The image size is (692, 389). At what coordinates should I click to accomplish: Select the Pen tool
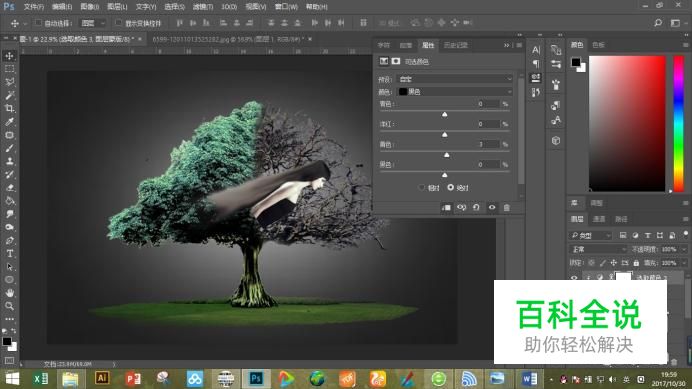tap(9, 241)
